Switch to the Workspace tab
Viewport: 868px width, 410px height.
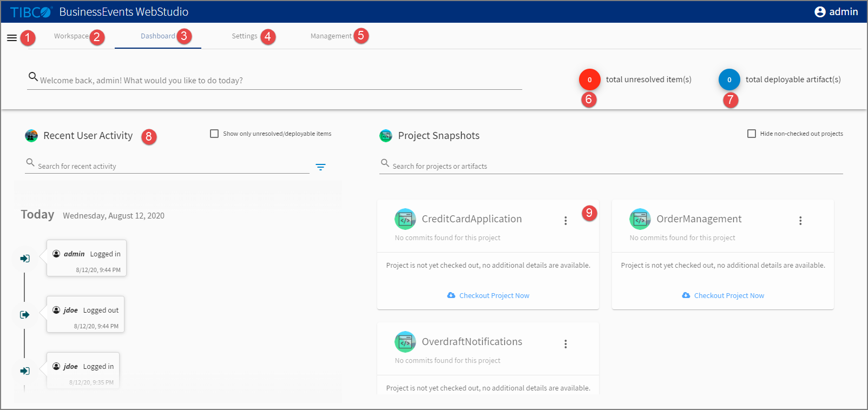click(71, 36)
